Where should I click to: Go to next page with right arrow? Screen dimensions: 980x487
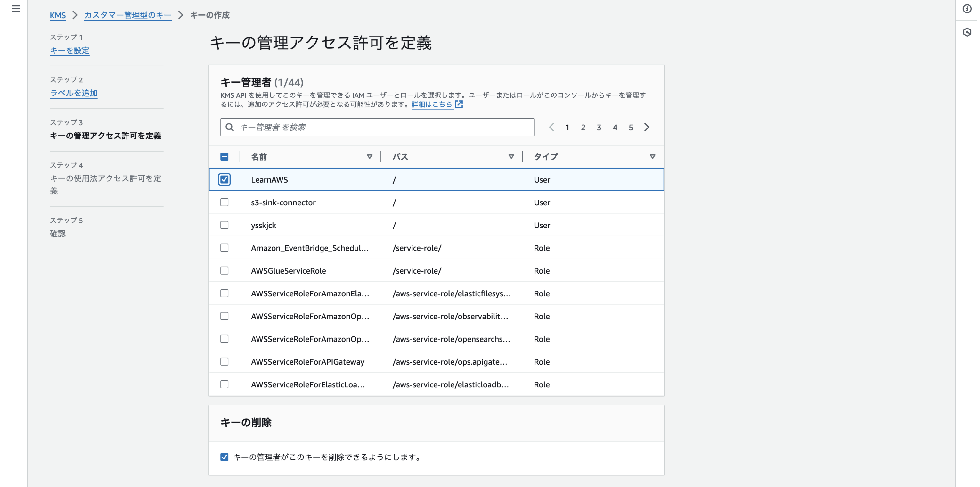(647, 127)
